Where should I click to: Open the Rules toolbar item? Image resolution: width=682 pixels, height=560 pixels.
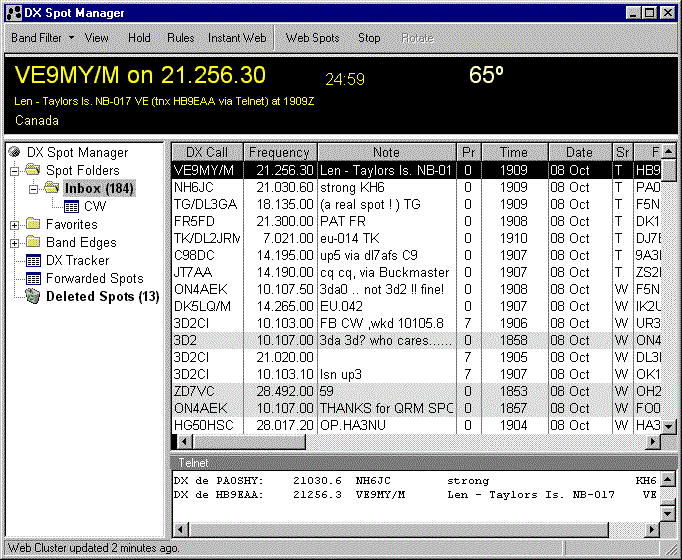point(181,38)
